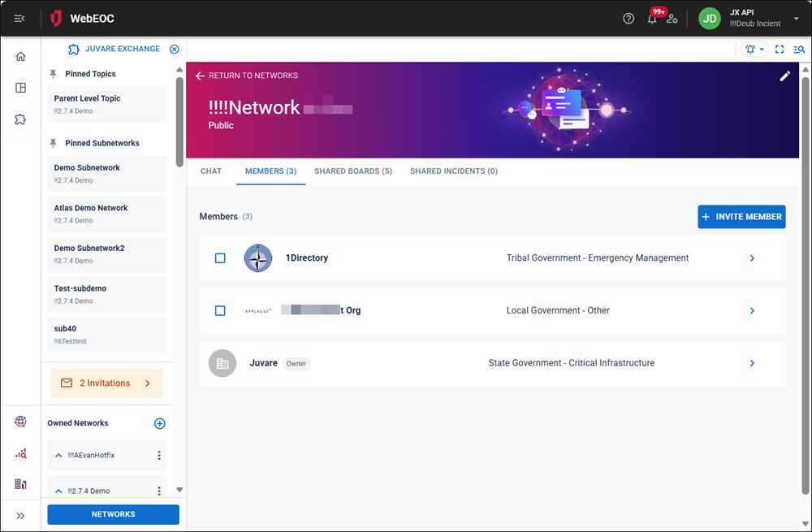
Task: Expand the 1Directory member details chevron
Action: (x=753, y=258)
